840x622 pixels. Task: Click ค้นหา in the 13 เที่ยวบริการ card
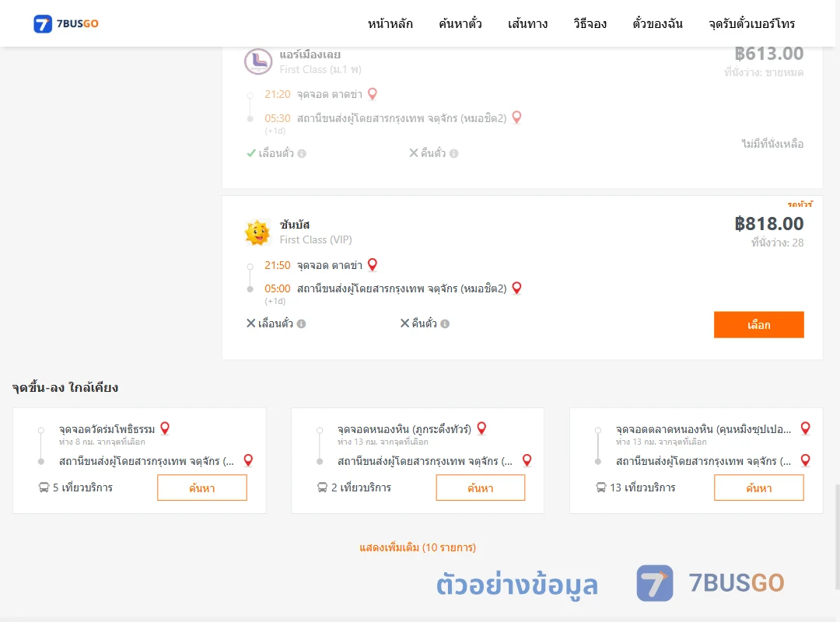(758, 487)
